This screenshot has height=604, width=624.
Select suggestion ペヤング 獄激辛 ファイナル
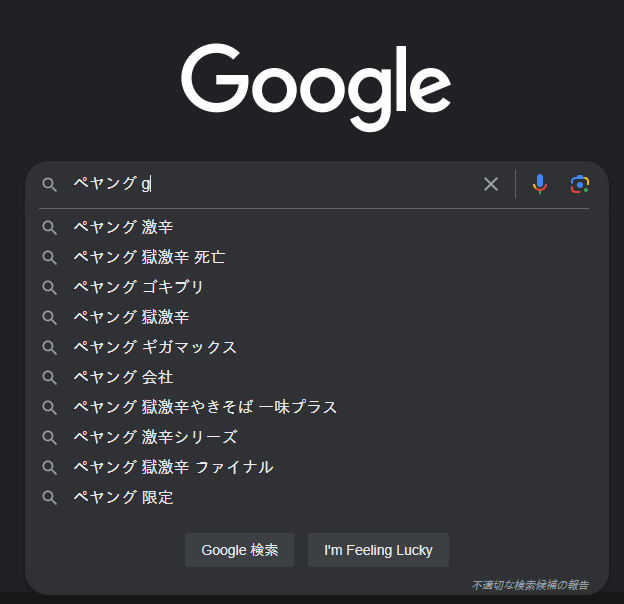(x=173, y=467)
